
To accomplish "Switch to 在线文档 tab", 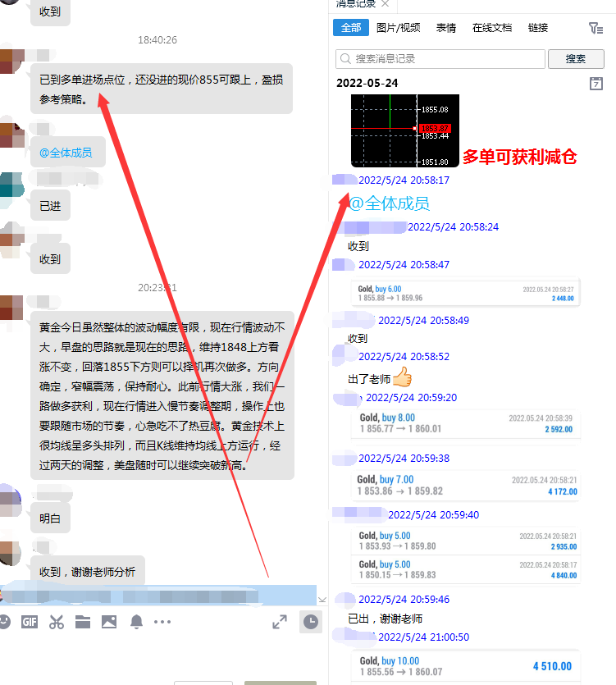I will coord(492,28).
